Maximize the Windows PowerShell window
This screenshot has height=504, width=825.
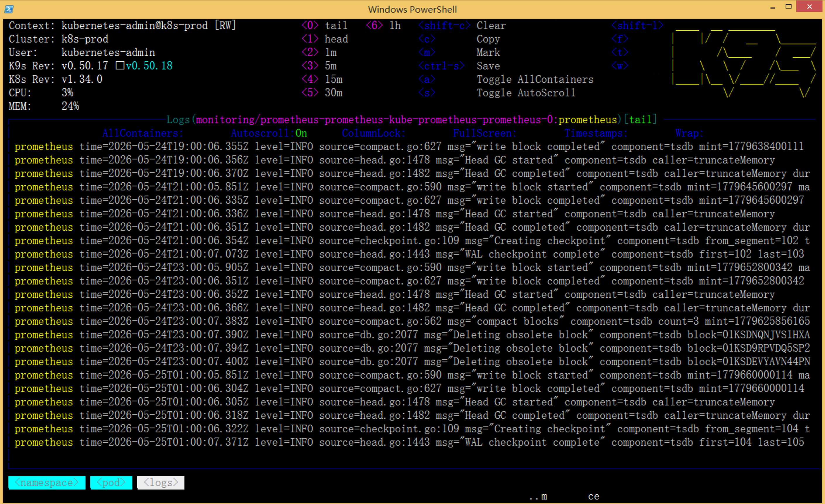pos(788,7)
